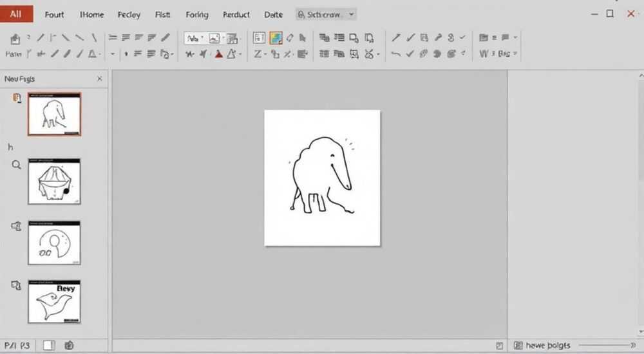The height and width of the screenshot is (354, 644).
Task: Click the Paste clipboard icon
Action: click(15, 39)
